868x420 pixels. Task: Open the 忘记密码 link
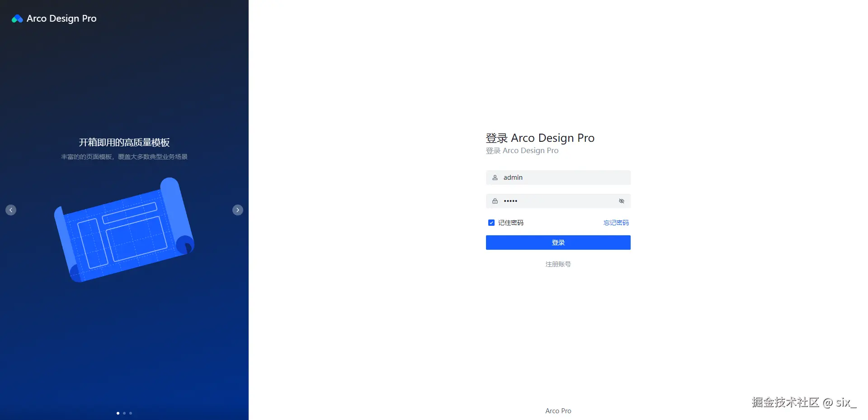(616, 223)
